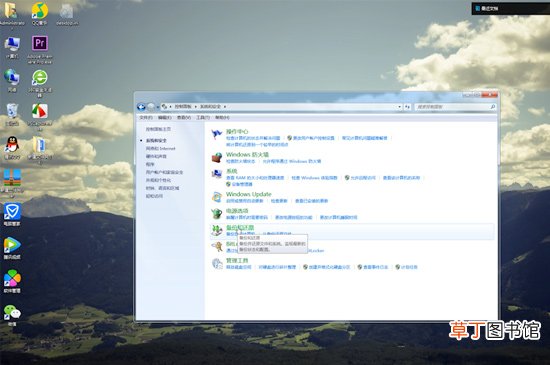
Task: Open the address bar history dropdown
Action: coord(400,107)
